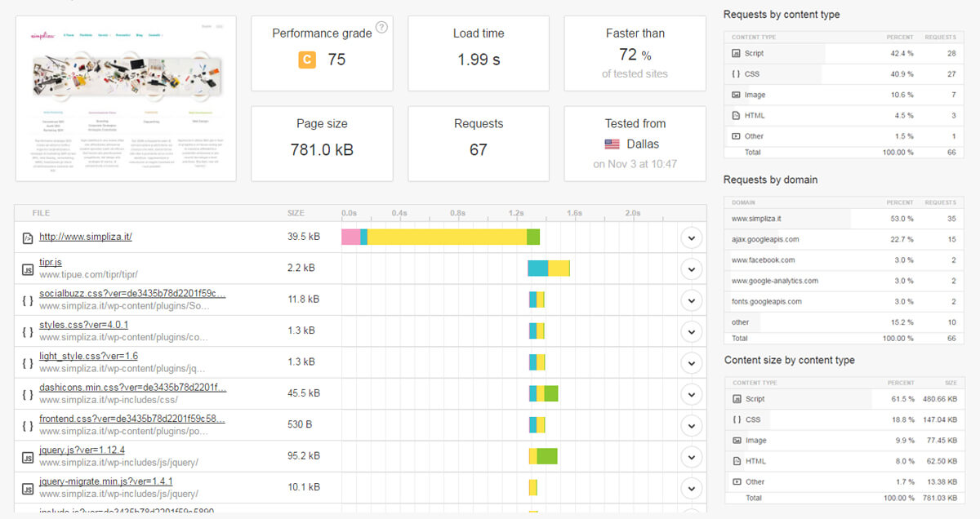
Task: Click the 'Requests by content type' heading
Action: pyautogui.click(x=782, y=15)
